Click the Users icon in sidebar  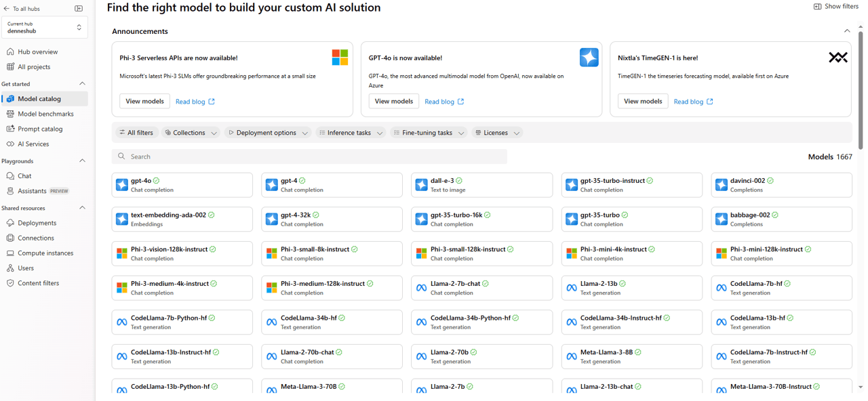pos(10,268)
